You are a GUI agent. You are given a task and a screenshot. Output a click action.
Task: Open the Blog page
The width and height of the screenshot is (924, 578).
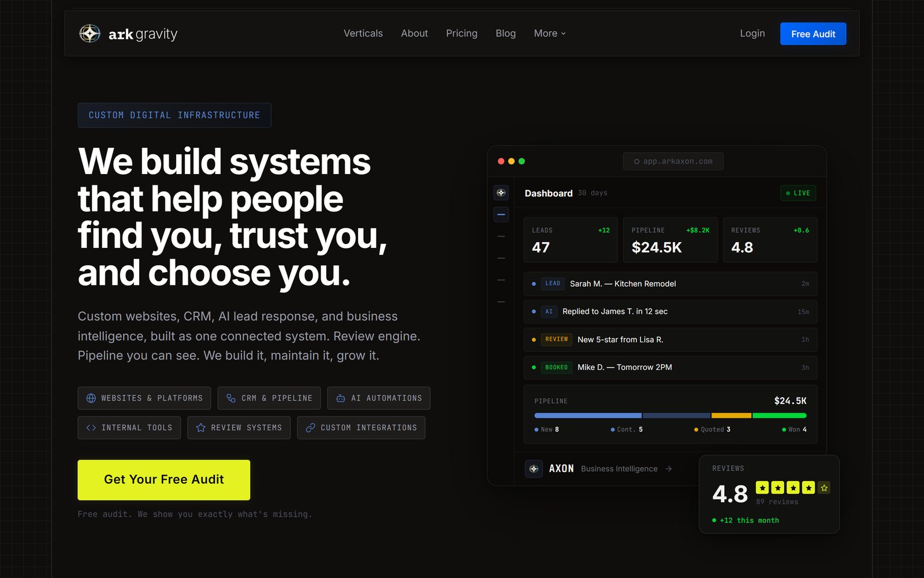[505, 34]
